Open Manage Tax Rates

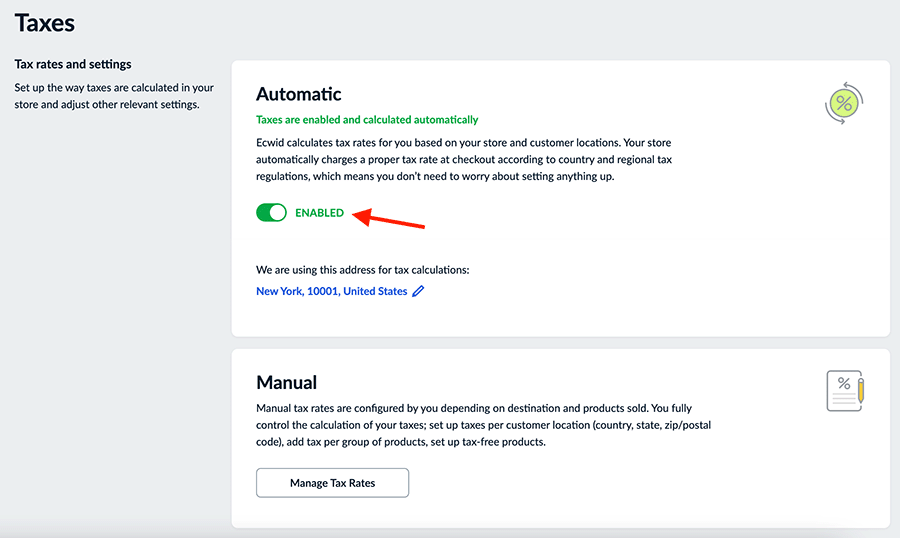332,483
